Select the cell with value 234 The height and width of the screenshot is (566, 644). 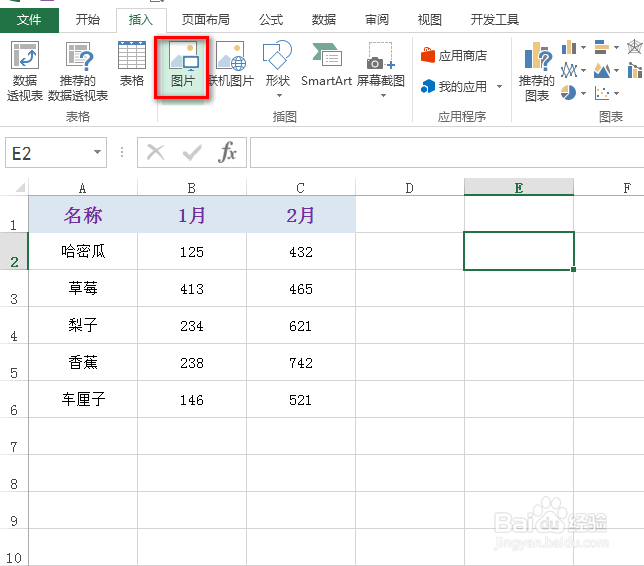192,325
